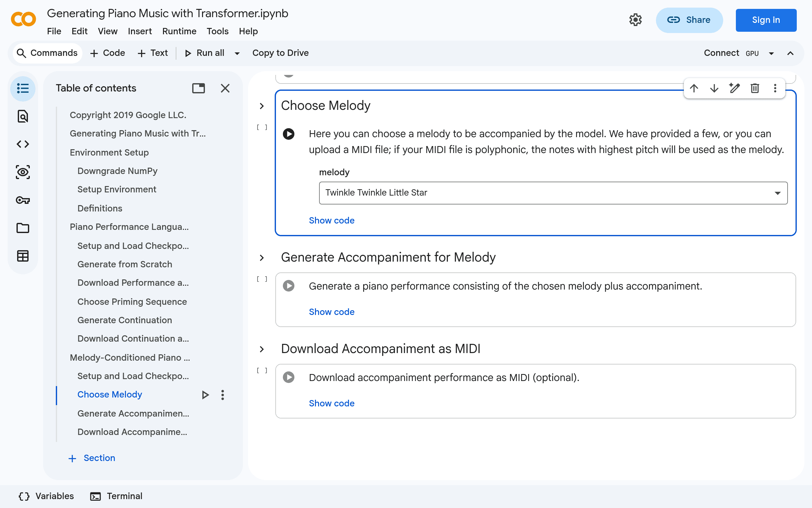This screenshot has width=812, height=508.
Task: Go to Generate from Scratch section
Action: [x=124, y=264]
